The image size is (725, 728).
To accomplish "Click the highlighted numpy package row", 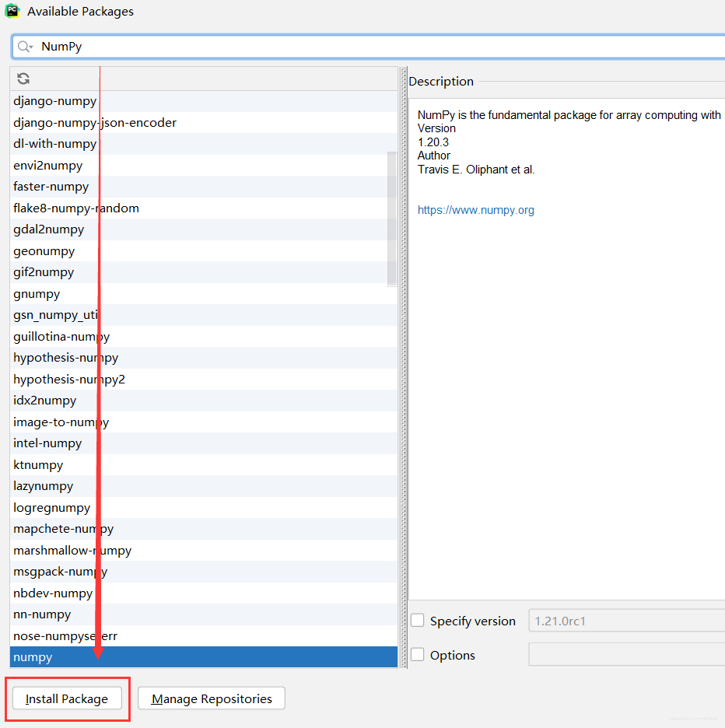I will [x=204, y=656].
